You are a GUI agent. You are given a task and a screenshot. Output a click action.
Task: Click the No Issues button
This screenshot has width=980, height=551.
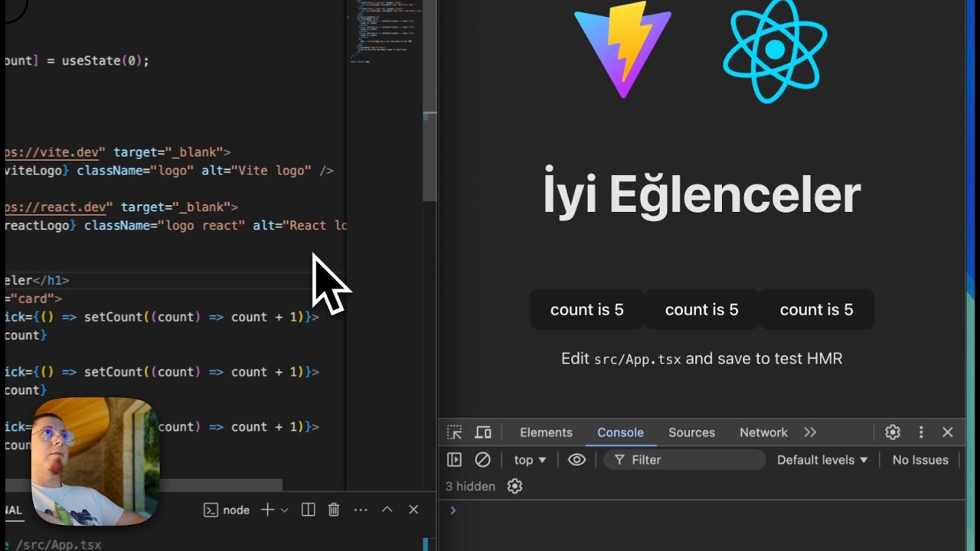920,460
